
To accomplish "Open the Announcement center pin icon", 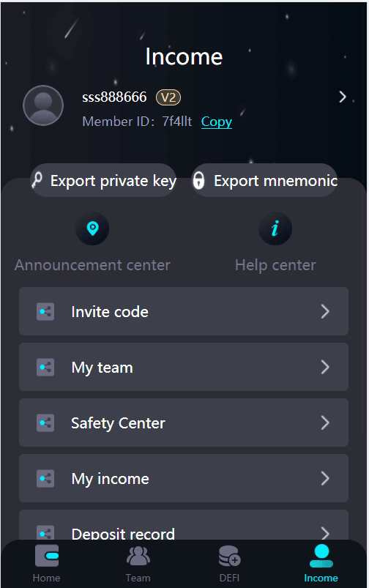I will coord(92,228).
